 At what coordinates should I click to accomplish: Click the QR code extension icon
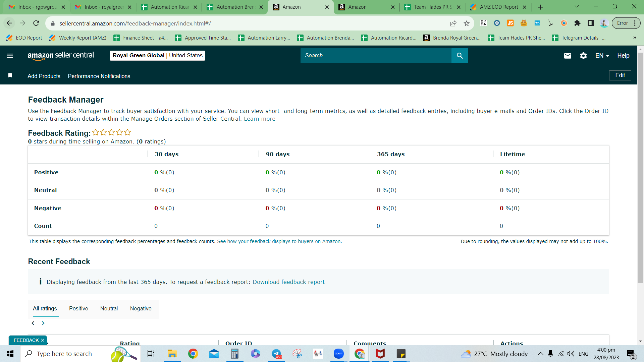483,23
